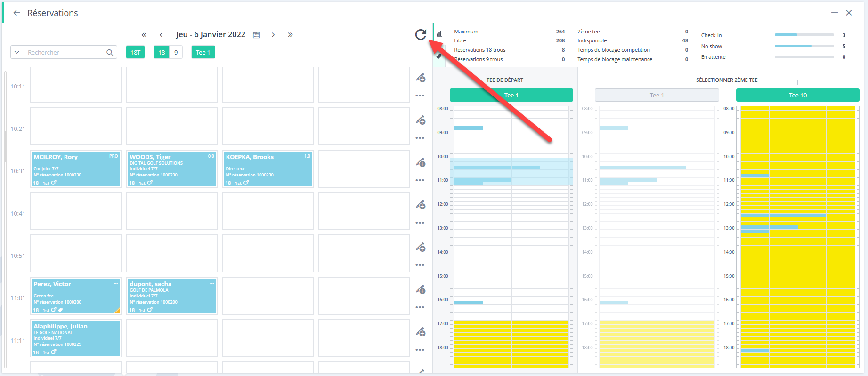The height and width of the screenshot is (376, 868).
Task: Open more options for the 10:11 row
Action: pos(420,96)
